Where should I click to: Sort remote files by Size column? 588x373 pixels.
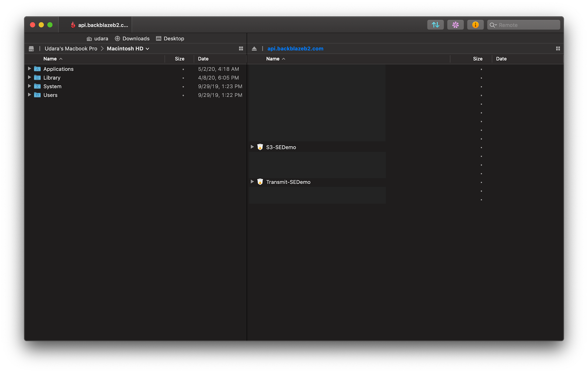[x=478, y=59]
